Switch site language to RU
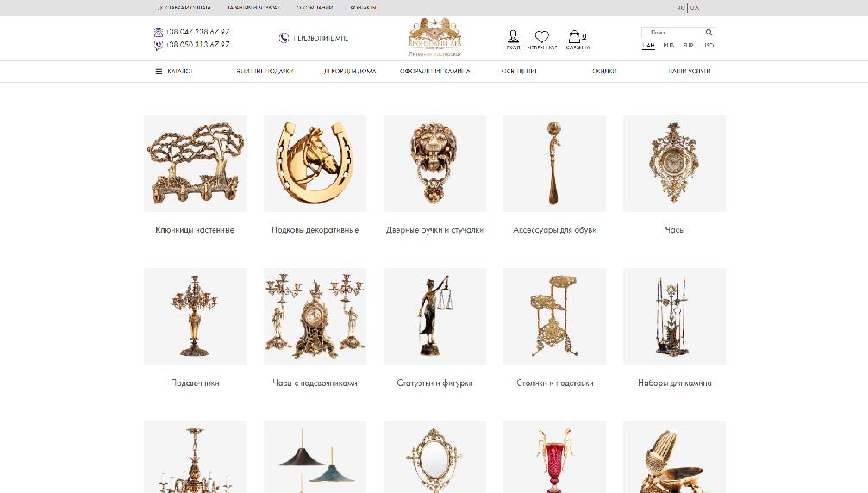This screenshot has width=868, height=493. tap(681, 8)
